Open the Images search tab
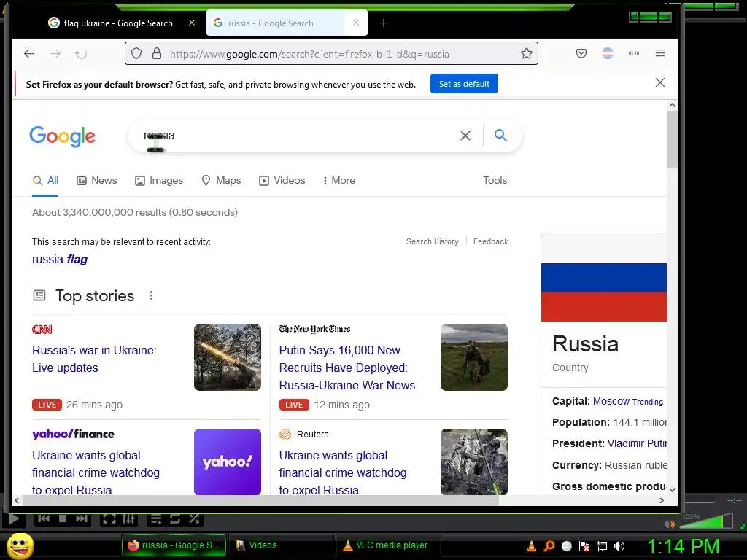The width and height of the screenshot is (747, 560). click(x=159, y=181)
